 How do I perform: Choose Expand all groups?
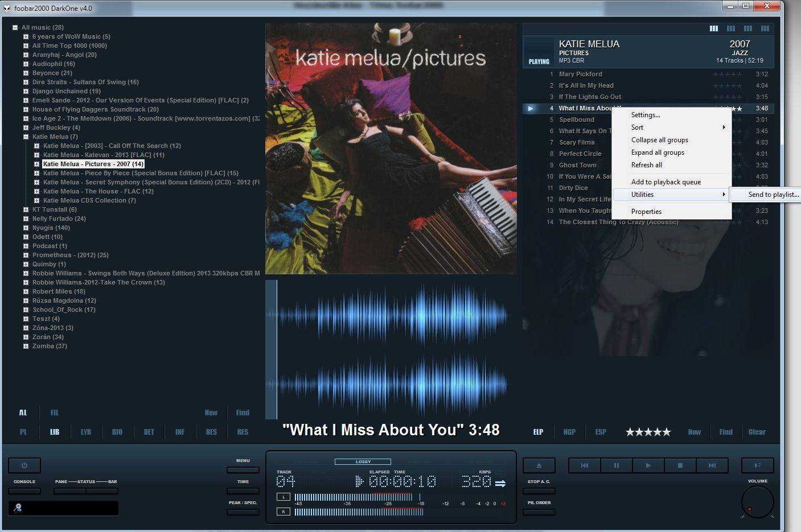click(x=672, y=152)
